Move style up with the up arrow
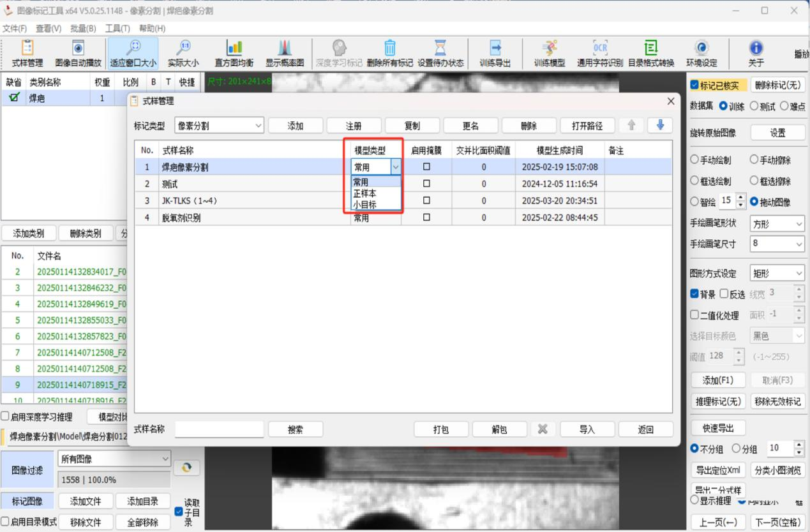Screen dimensions: 810x532 point(631,126)
